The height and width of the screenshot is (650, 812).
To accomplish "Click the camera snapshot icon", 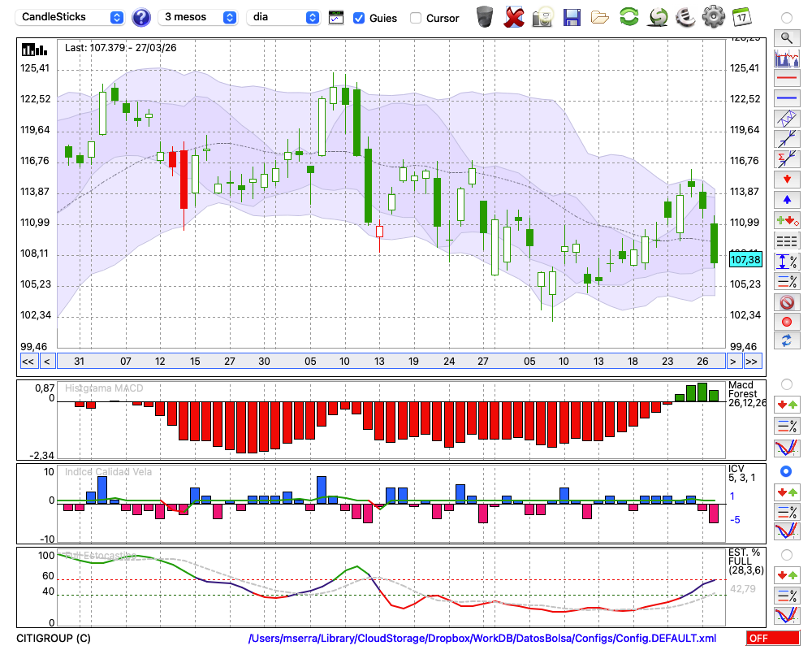I will 542,16.
